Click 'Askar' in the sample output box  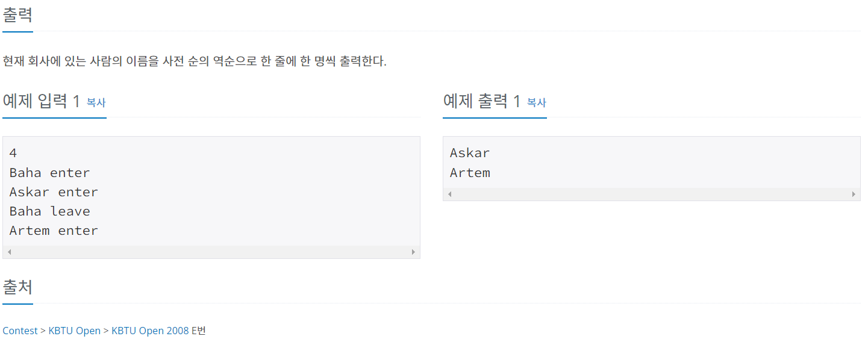click(x=470, y=153)
